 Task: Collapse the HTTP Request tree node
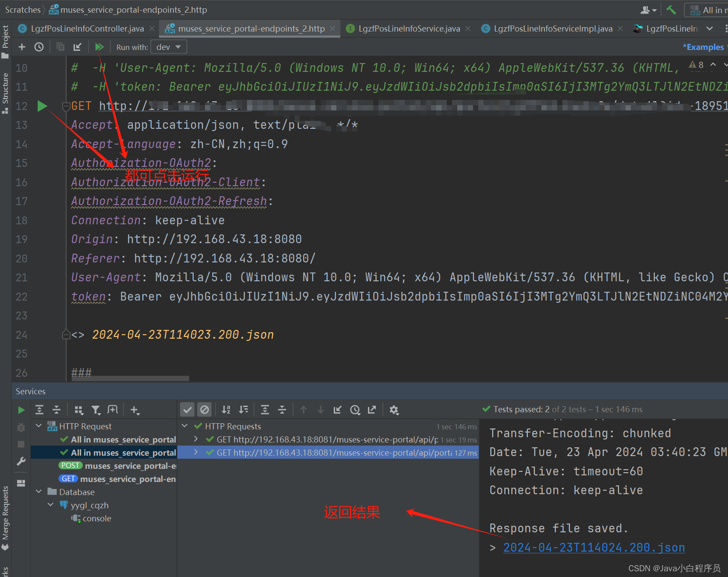(x=39, y=426)
